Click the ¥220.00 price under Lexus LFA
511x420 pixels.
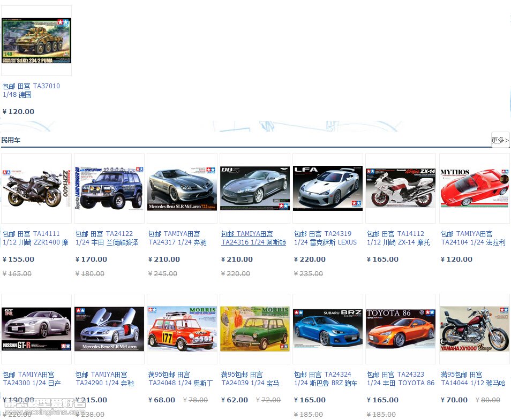310,259
